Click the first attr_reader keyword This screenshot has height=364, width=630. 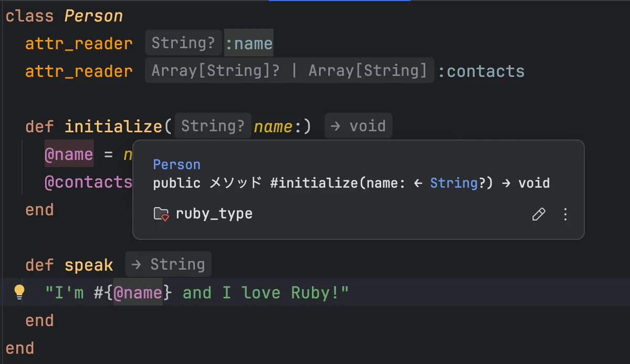79,44
